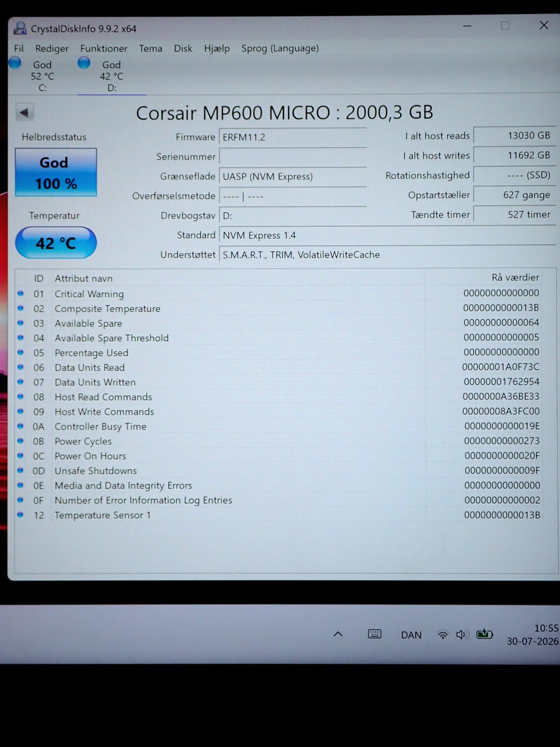The image size is (560, 747).
Task: Open the Fil menu
Action: 19,48
